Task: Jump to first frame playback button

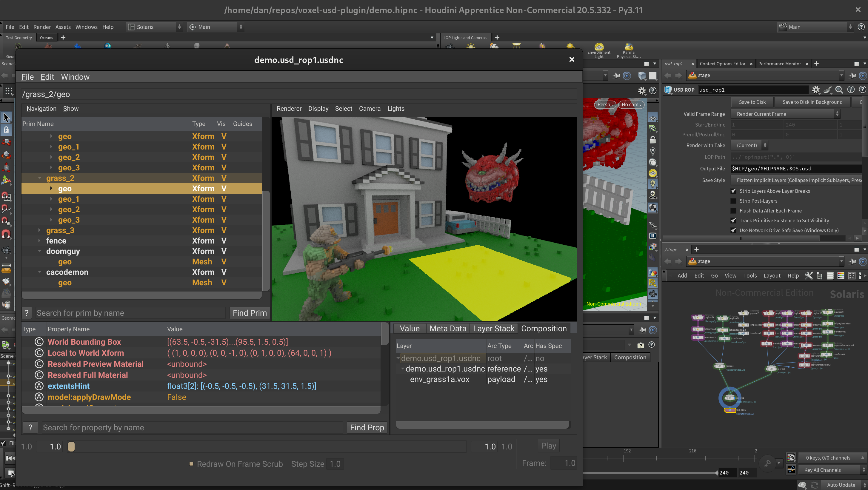Action: pos(10,458)
